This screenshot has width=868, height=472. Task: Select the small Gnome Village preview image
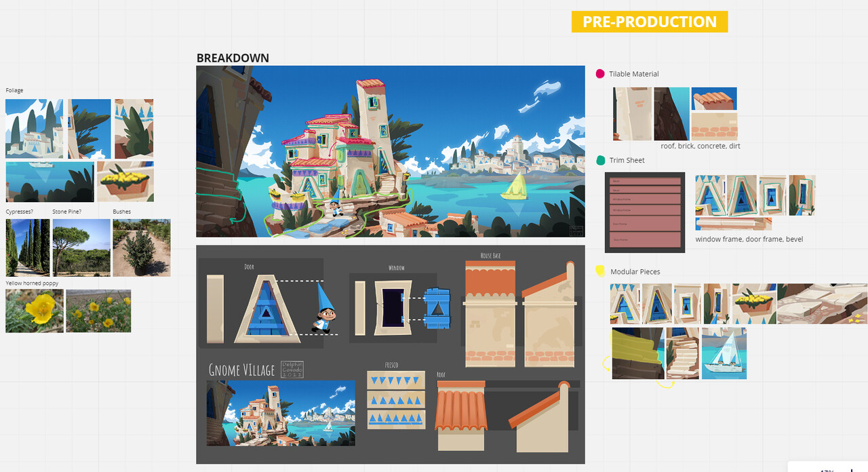[281, 413]
